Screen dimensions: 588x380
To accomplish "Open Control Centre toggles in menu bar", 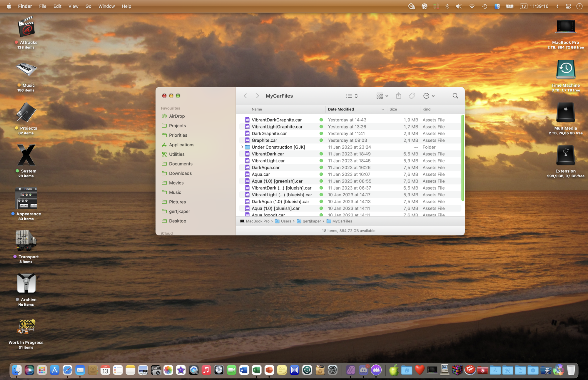I will (x=568, y=6).
